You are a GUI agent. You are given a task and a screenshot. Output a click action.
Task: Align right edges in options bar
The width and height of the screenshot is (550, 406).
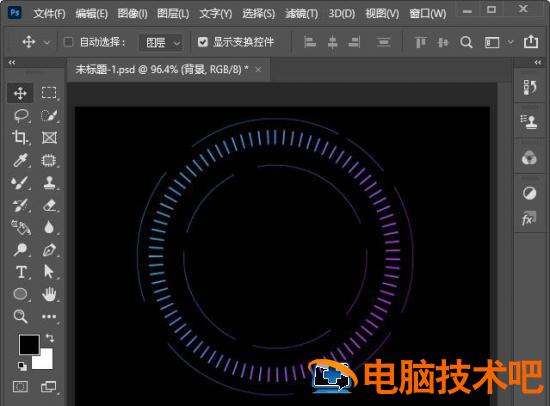coord(354,42)
